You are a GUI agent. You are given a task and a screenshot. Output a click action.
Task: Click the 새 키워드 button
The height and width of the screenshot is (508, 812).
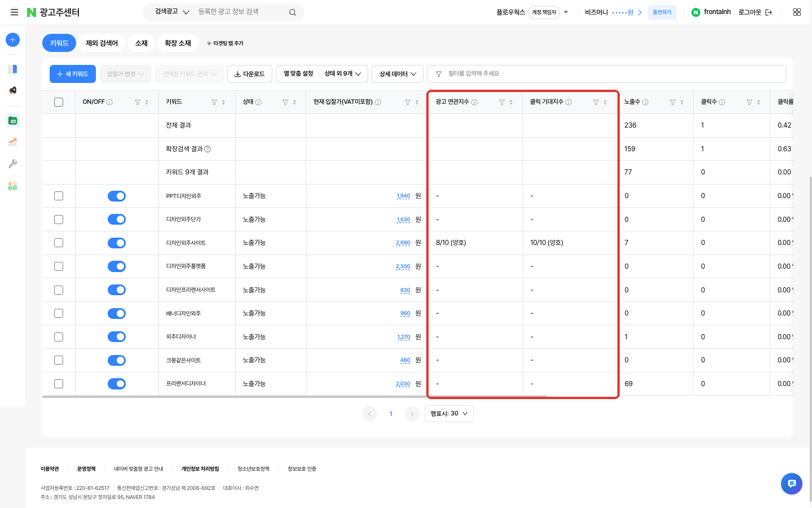[x=72, y=74]
